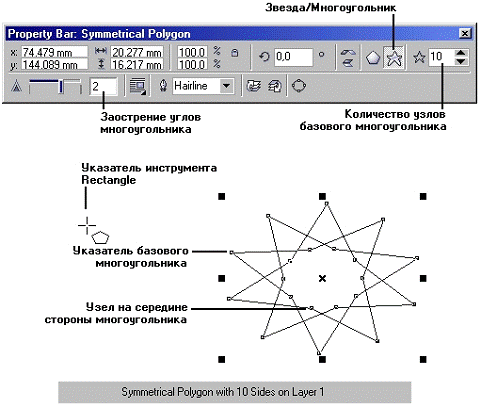Click the y position field 144.089 mm
The height and width of the screenshot is (408, 481).
point(54,64)
